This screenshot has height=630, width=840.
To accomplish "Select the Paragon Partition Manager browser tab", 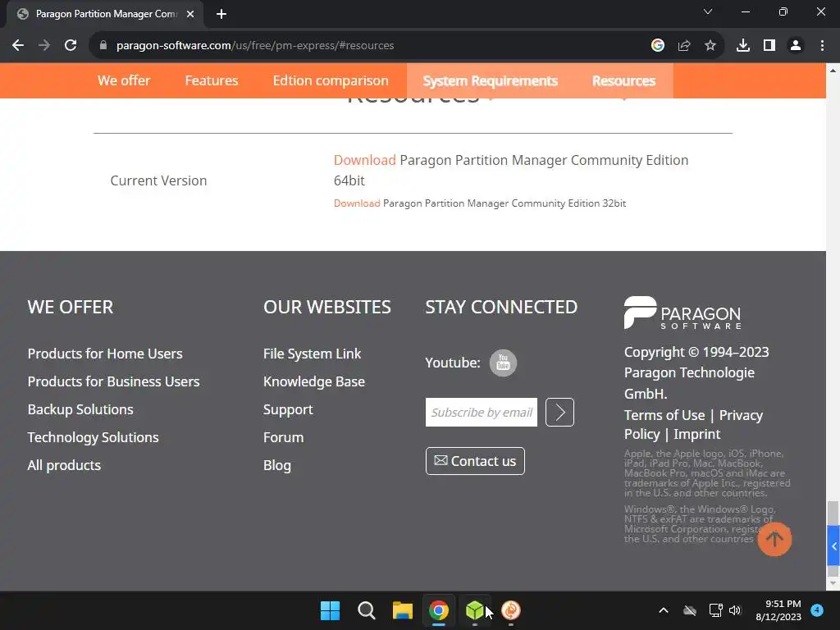I will pyautogui.click(x=105, y=14).
